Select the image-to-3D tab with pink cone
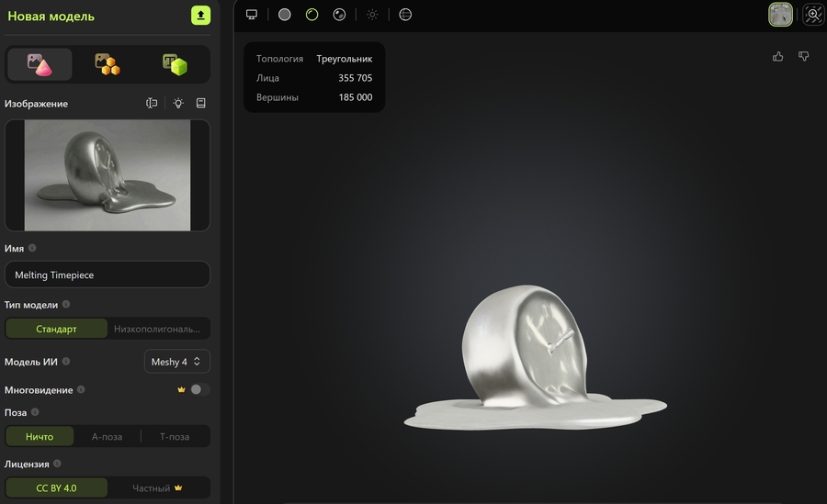This screenshot has height=504, width=827. click(40, 64)
